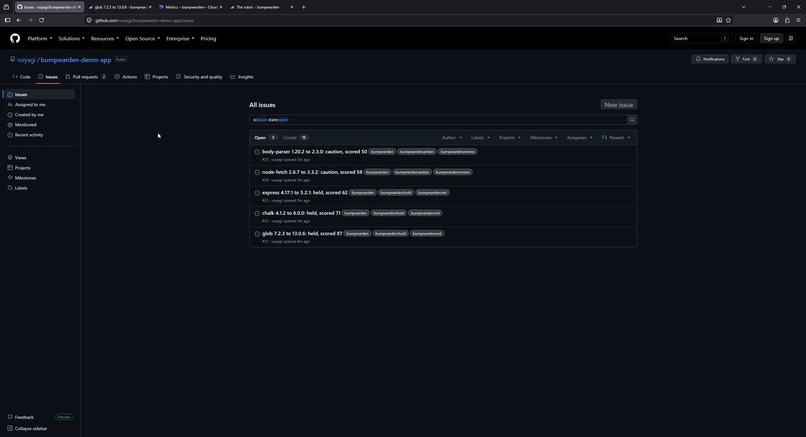The image size is (806, 437).
Task: Click the search magnifier button in issues filter
Action: click(x=632, y=120)
